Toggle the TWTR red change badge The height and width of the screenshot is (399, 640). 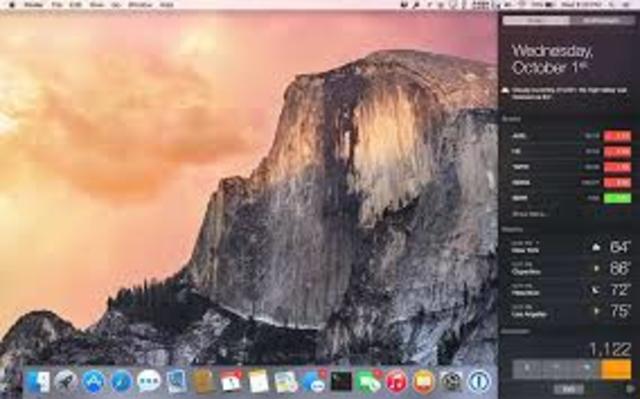coord(618,167)
